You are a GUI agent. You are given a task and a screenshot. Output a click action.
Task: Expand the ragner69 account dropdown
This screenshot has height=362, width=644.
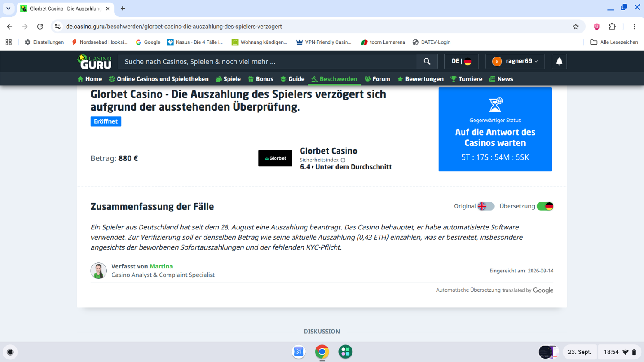pyautogui.click(x=515, y=61)
